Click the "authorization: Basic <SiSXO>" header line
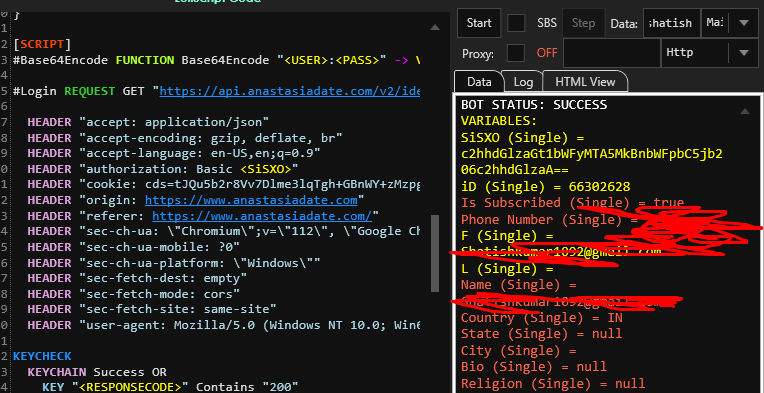764x393 pixels. pyautogui.click(x=163, y=169)
